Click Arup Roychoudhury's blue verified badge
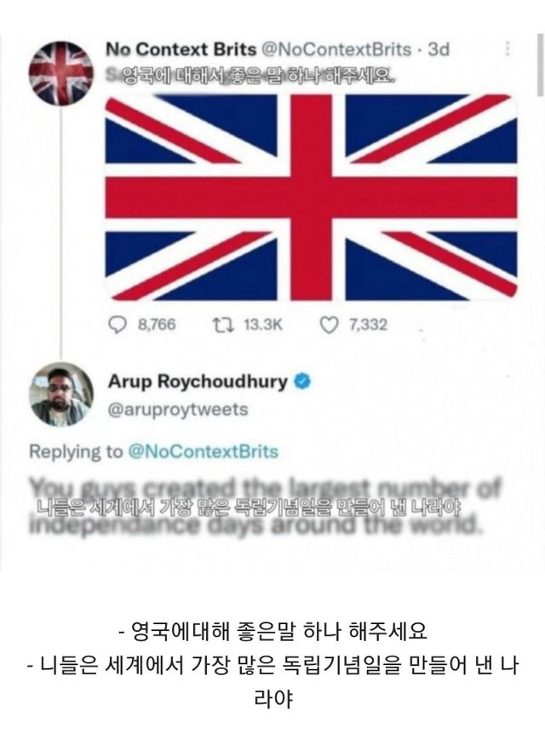Viewport: 545px width, 756px height. click(x=302, y=381)
